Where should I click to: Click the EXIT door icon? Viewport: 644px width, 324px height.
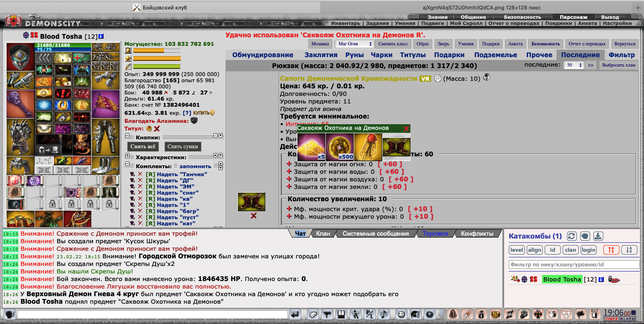pyautogui.click(x=595, y=313)
